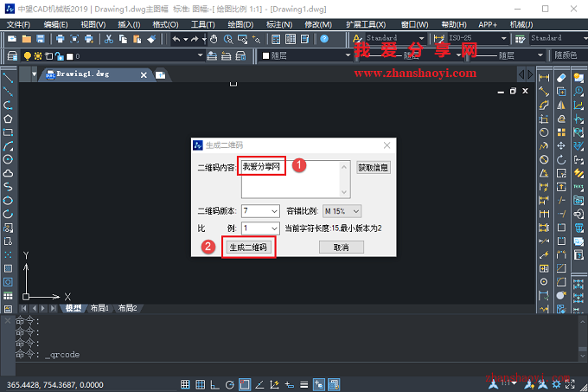The width and height of the screenshot is (588, 392).
Task: Open the text style Standard dropdown
Action: pos(421,38)
